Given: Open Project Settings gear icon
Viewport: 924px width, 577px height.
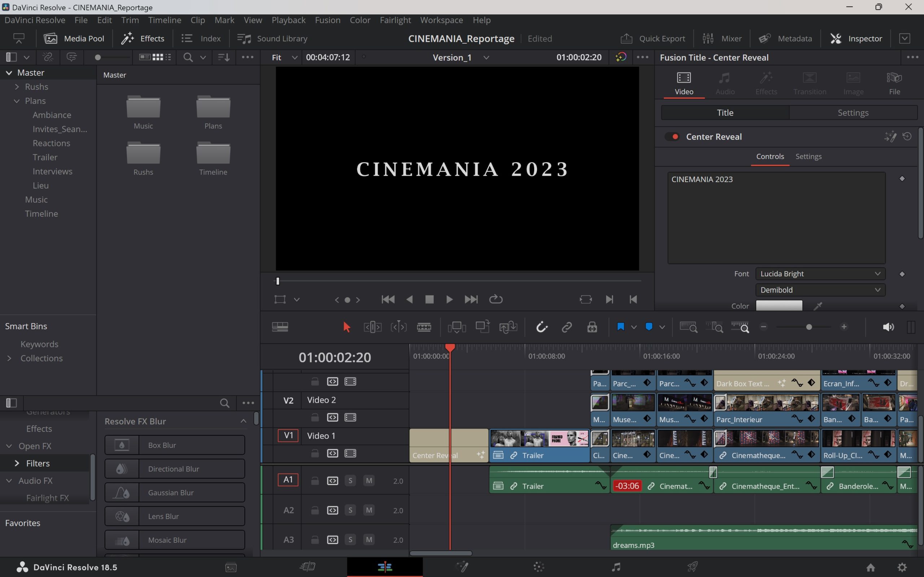Looking at the screenshot, I should pos(902,568).
